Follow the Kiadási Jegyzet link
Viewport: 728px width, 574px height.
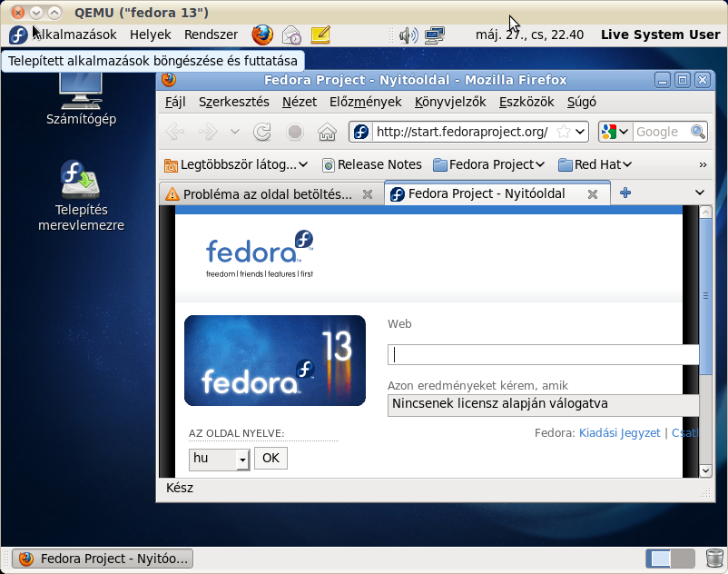coord(619,433)
